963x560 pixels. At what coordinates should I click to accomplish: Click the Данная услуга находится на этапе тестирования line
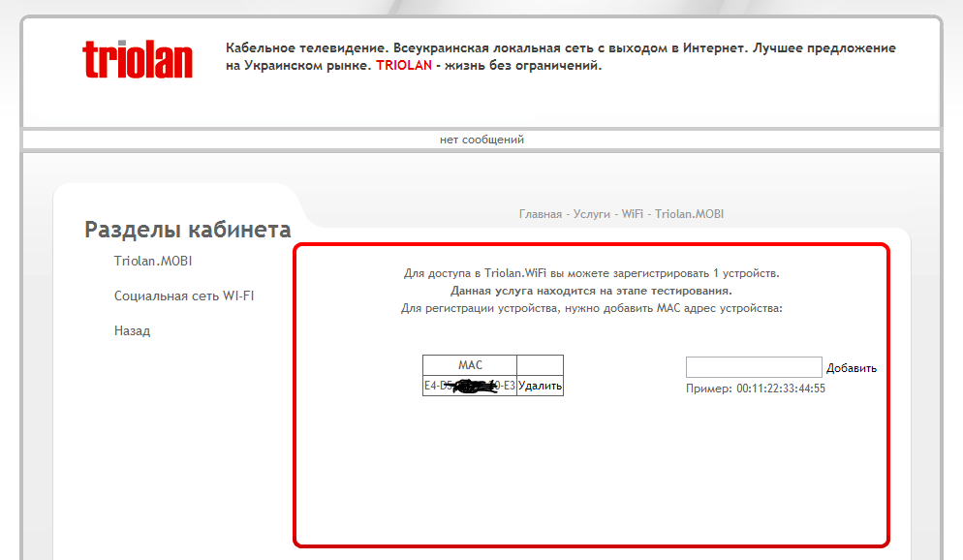pyautogui.click(x=591, y=291)
